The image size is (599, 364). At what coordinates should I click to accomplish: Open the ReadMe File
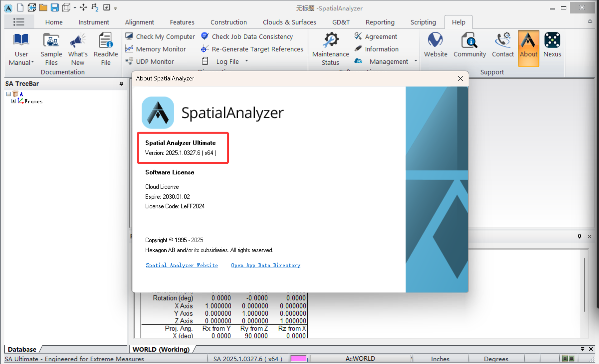pos(106,49)
